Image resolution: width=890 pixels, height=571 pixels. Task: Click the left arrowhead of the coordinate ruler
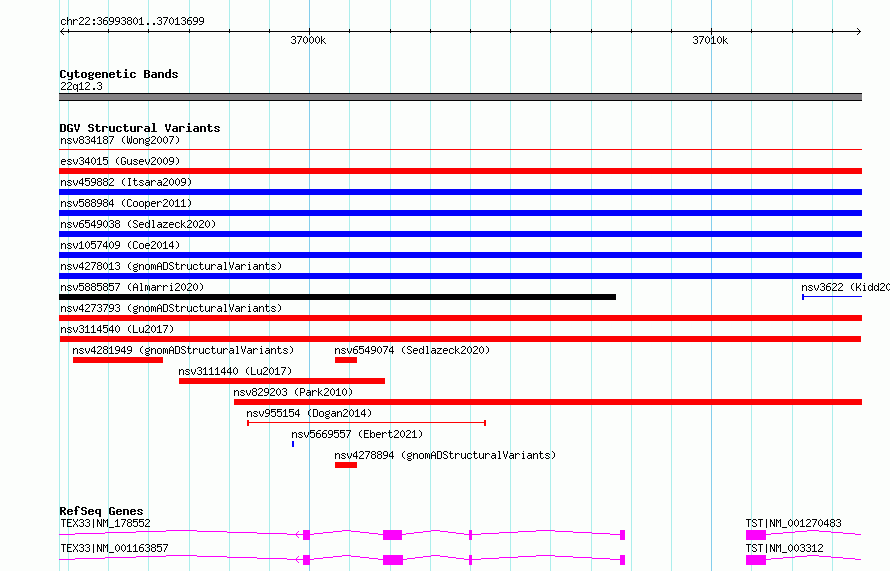62,31
